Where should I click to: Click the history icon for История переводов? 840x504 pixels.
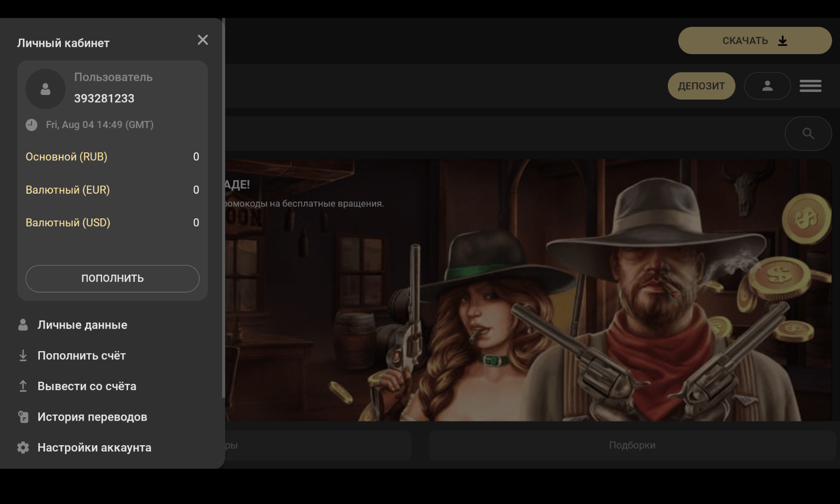point(23,417)
